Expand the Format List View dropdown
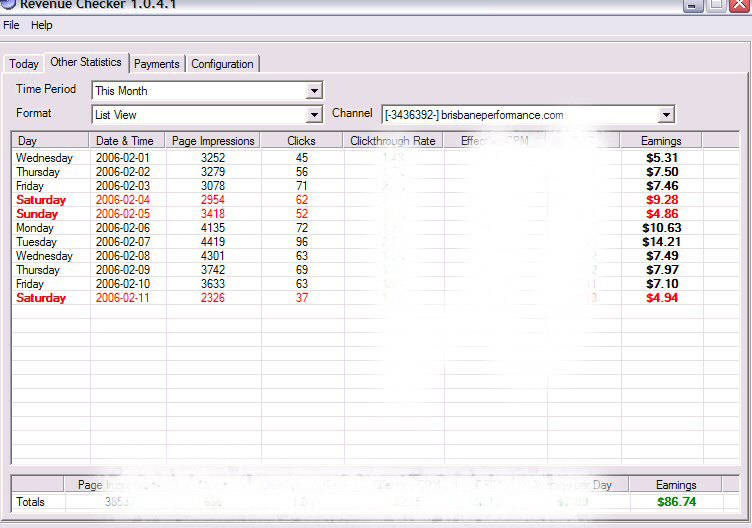The height and width of the screenshot is (528, 752). pos(314,115)
